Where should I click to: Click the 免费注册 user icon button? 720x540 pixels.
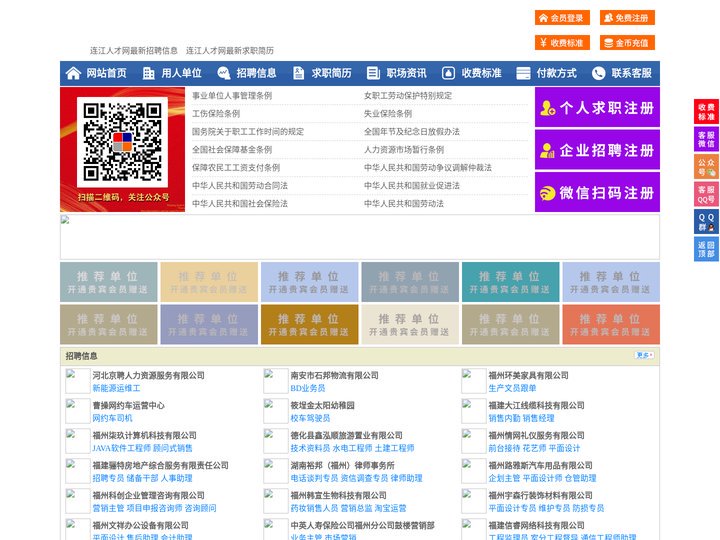point(627,18)
